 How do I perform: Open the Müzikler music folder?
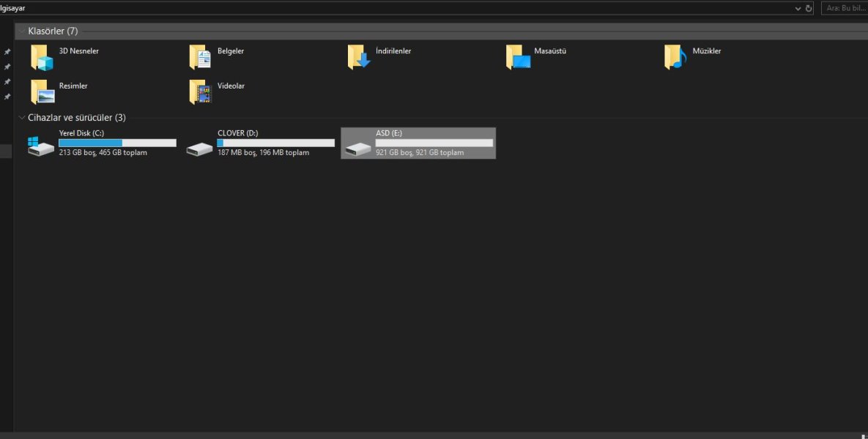675,58
